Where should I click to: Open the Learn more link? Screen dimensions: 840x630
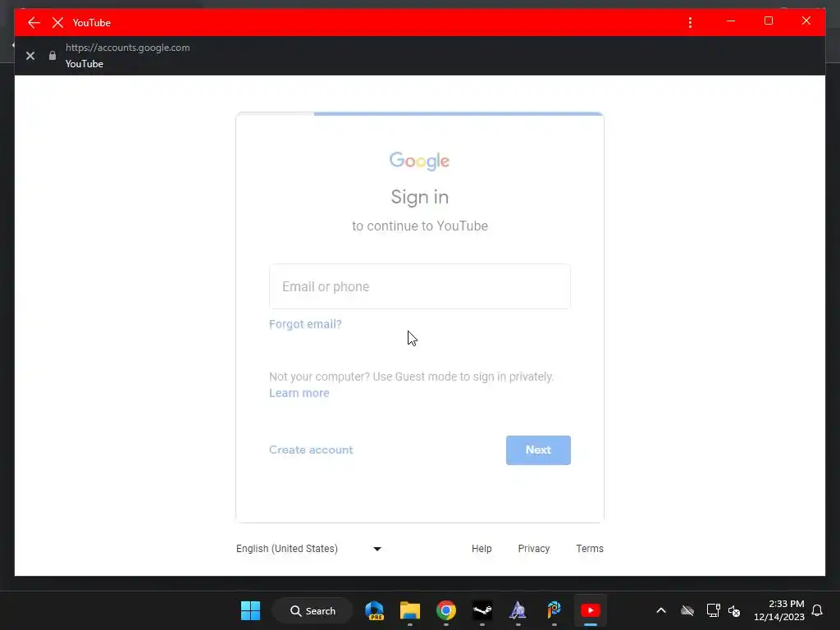(x=299, y=393)
